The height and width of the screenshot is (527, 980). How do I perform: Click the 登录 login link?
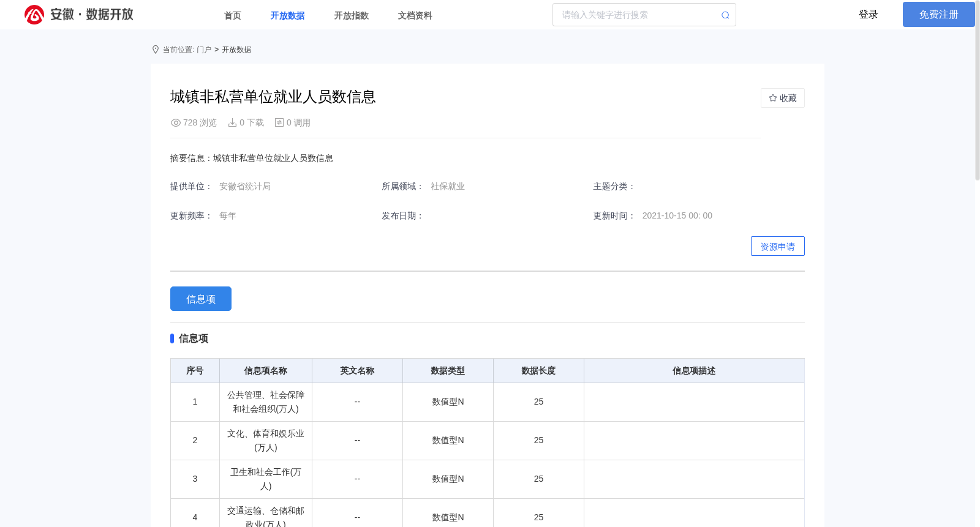(x=869, y=15)
